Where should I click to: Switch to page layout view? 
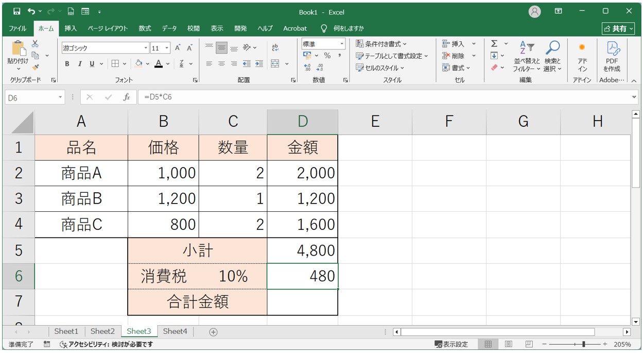[508, 344]
